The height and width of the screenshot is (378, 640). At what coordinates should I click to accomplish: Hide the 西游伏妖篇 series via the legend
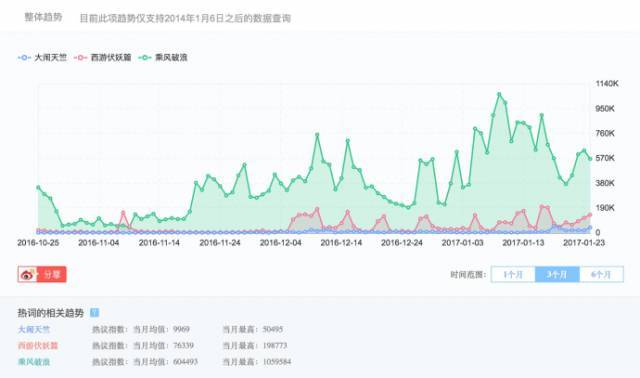click(x=103, y=58)
